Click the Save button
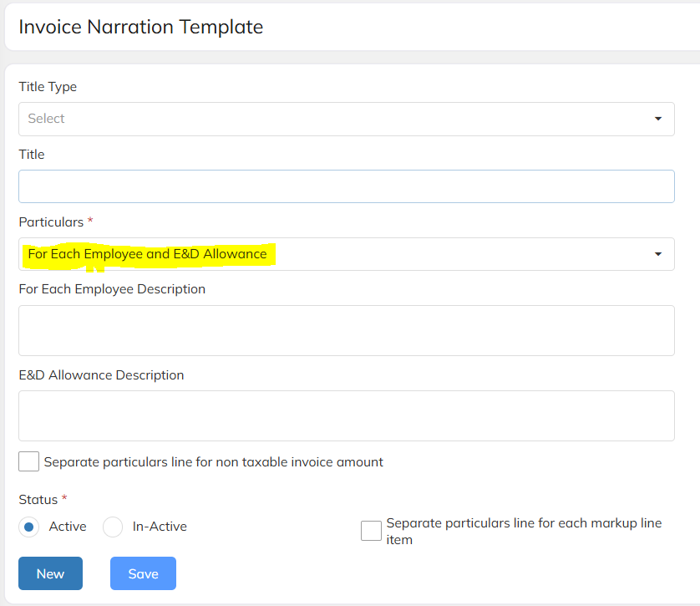This screenshot has width=700, height=606. 144,573
